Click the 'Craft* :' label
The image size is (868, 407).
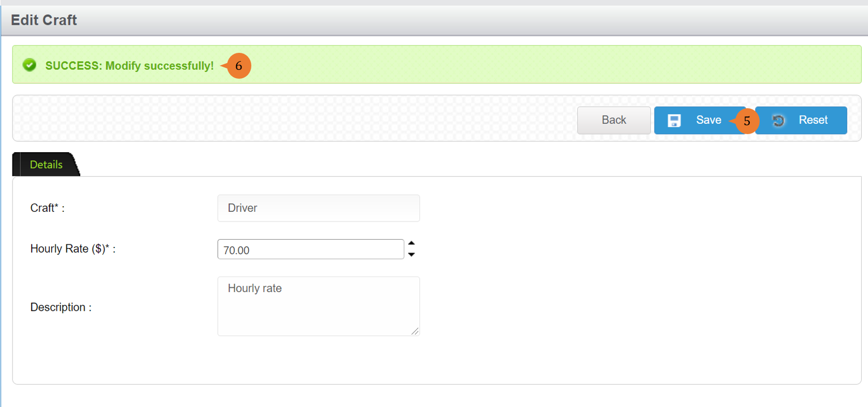(x=48, y=208)
